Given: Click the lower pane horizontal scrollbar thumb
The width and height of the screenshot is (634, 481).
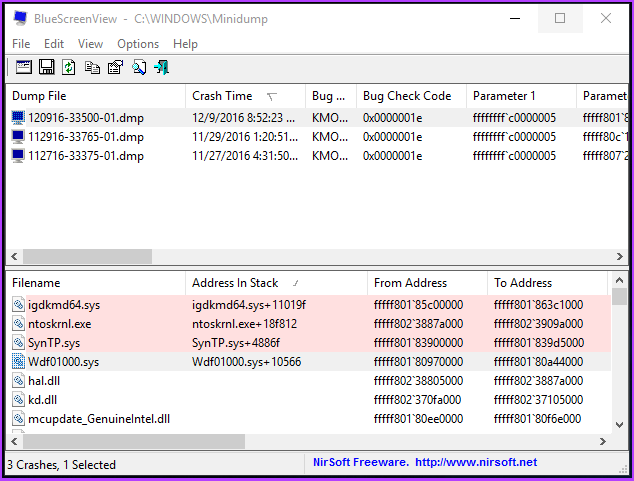Looking at the screenshot, I should pos(134,441).
